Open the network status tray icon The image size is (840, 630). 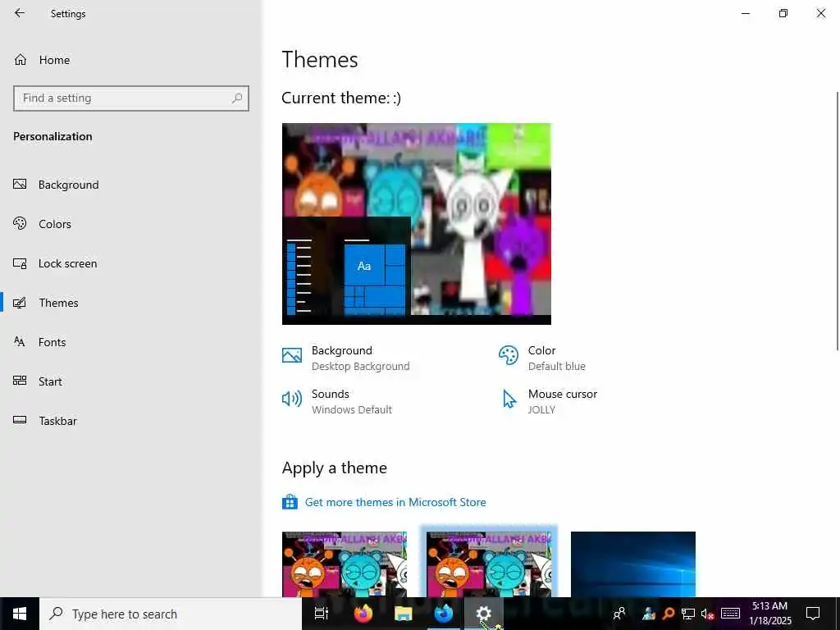[688, 614]
